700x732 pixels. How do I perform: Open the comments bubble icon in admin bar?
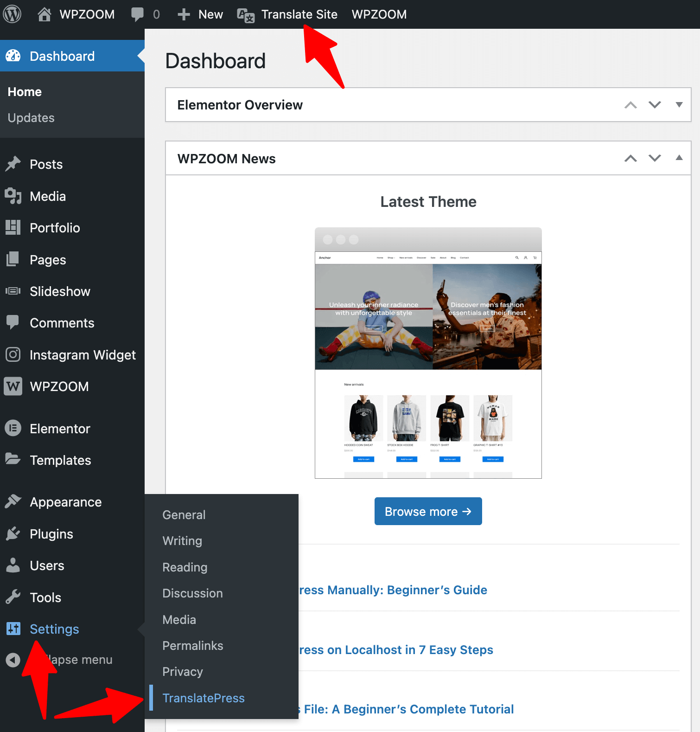point(137,14)
